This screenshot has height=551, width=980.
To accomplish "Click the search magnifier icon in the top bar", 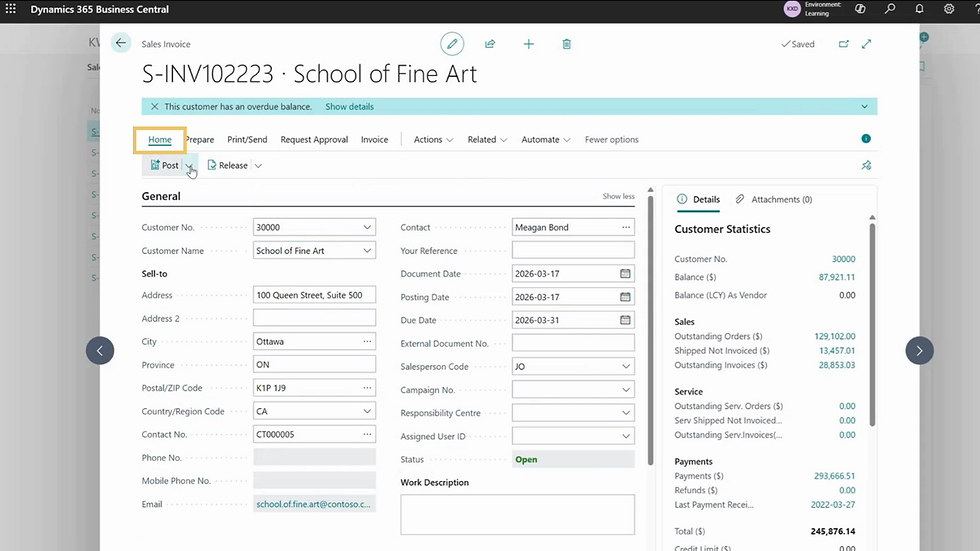I will click(890, 9).
